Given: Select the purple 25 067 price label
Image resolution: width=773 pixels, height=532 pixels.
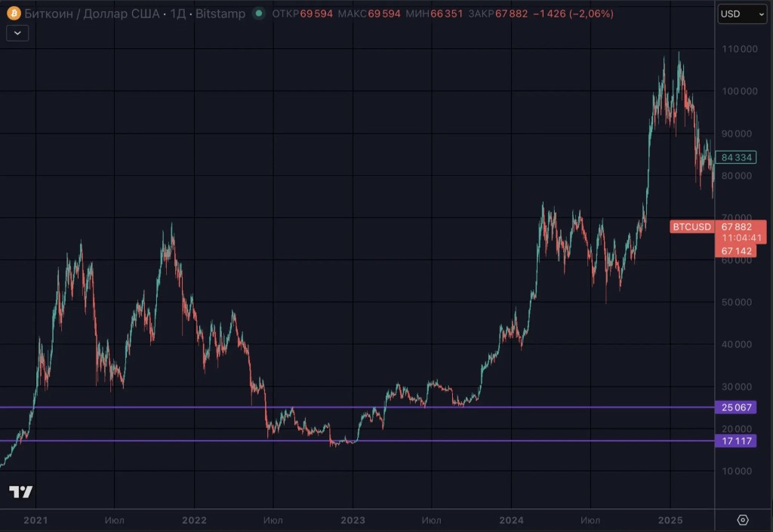Looking at the screenshot, I should [x=735, y=407].
